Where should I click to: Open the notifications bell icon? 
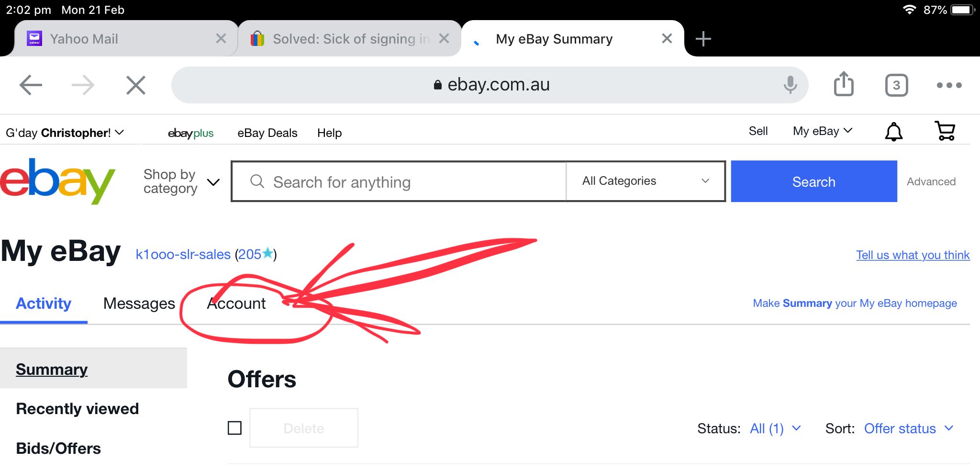click(893, 131)
